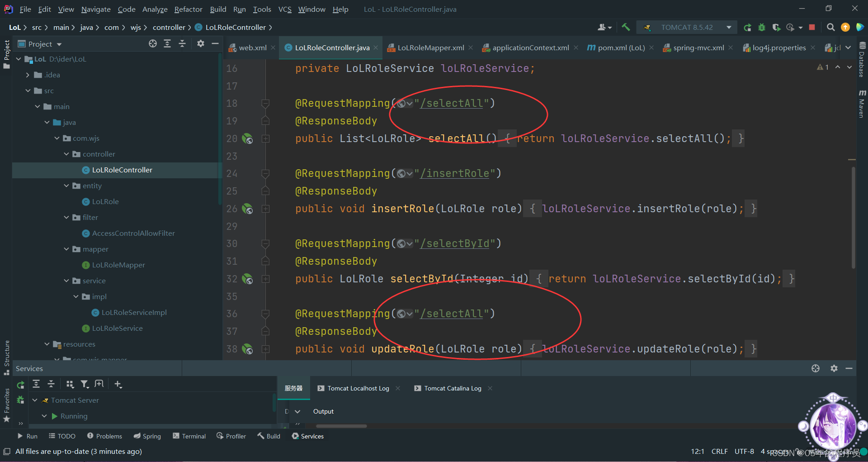Start a debug session with the bug icon
Screen dimensions: 868x462
[x=762, y=27]
